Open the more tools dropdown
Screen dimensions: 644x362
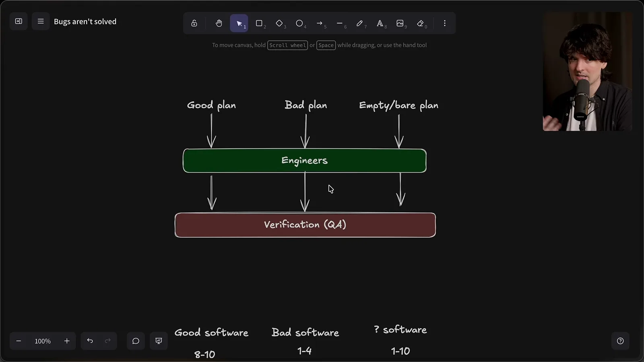[445, 23]
